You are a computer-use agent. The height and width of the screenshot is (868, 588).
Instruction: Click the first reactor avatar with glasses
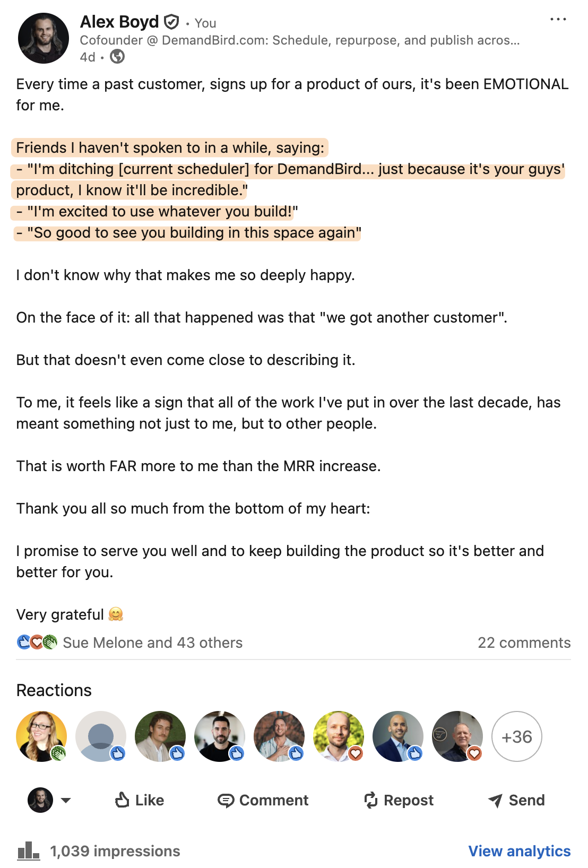coord(42,736)
